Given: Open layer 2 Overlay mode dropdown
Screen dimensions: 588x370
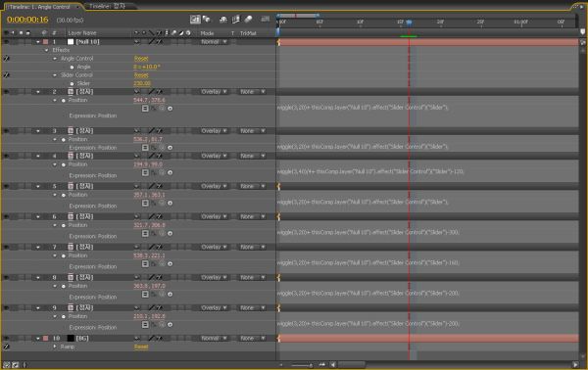Looking at the screenshot, I should (x=214, y=91).
